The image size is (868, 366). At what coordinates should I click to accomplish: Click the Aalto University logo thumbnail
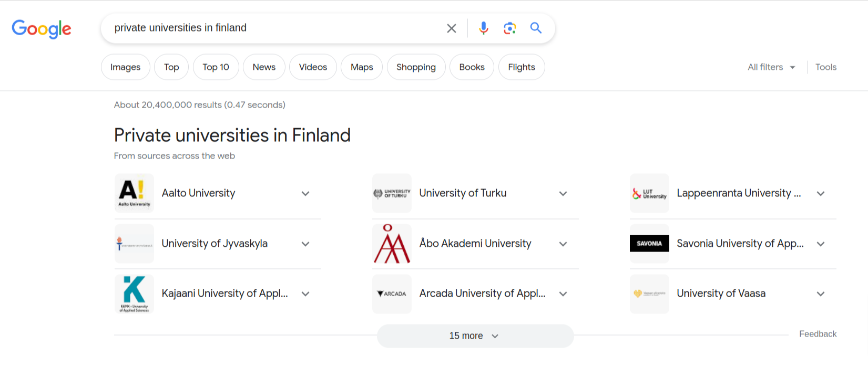coord(134,193)
